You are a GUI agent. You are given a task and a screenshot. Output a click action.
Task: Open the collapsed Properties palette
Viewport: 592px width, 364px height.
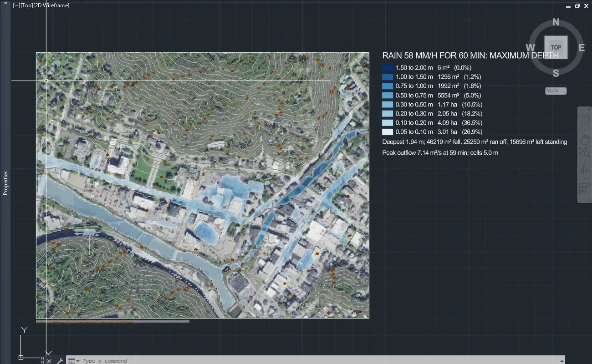(x=5, y=183)
